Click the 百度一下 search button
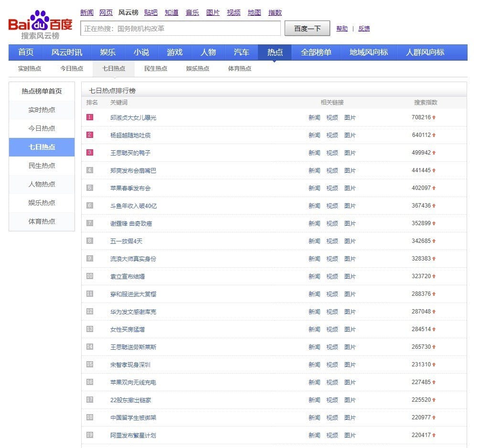480x448 pixels. (308, 29)
